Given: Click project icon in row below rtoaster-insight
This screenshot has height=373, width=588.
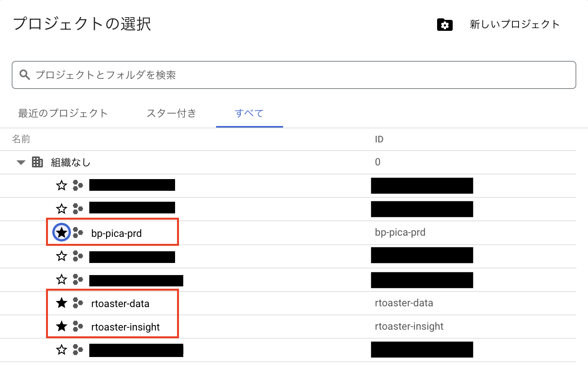Looking at the screenshot, I should [x=78, y=350].
